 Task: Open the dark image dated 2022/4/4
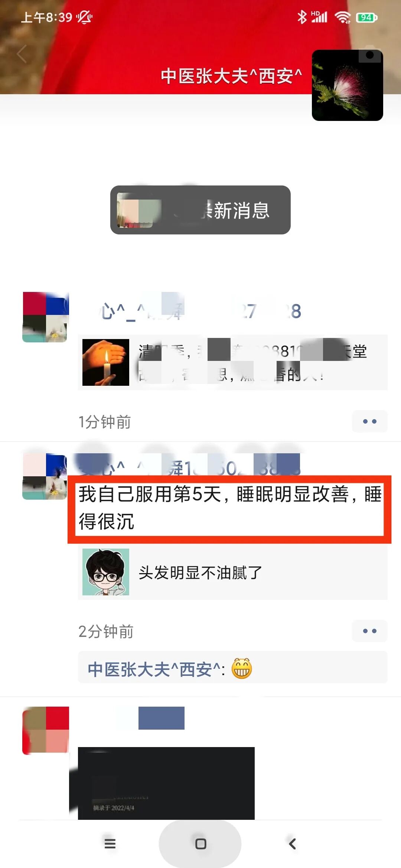(166, 783)
